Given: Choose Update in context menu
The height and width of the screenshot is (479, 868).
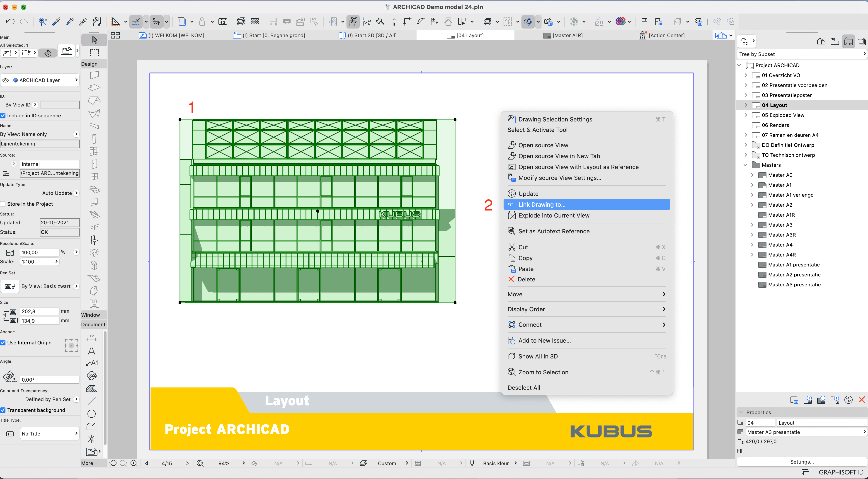Looking at the screenshot, I should (x=586, y=194).
